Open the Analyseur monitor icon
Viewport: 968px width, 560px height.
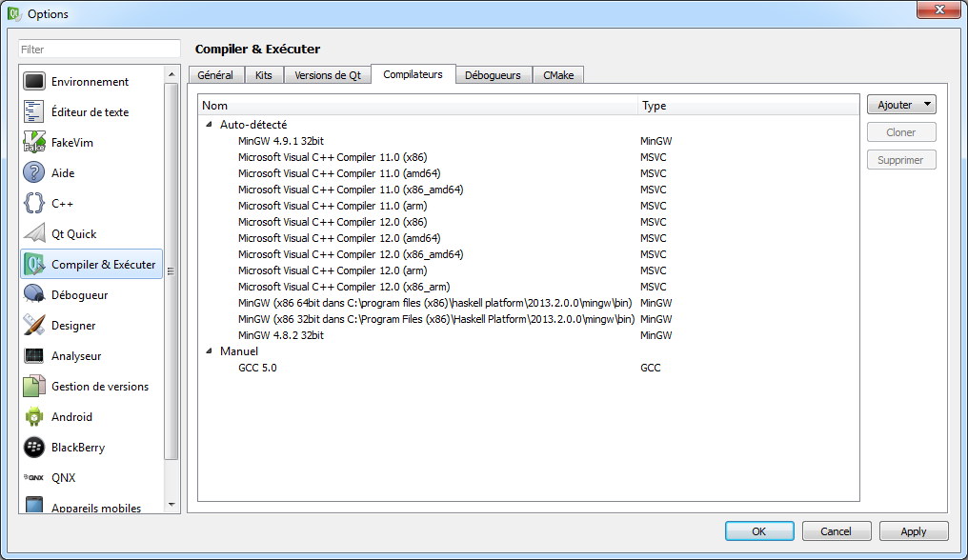pyautogui.click(x=34, y=355)
